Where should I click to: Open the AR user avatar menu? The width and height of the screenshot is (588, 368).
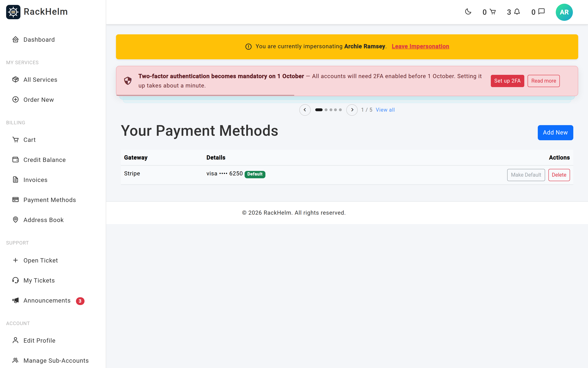[564, 12]
